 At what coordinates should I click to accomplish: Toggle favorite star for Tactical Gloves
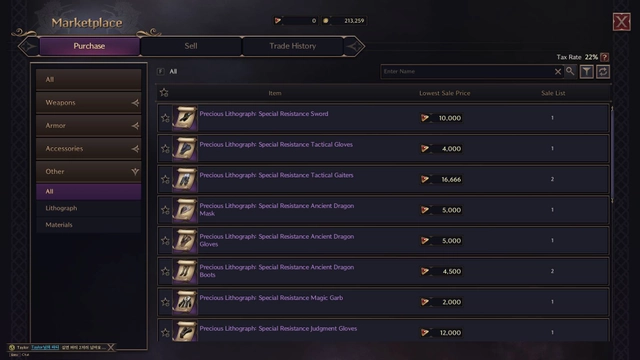pos(165,149)
